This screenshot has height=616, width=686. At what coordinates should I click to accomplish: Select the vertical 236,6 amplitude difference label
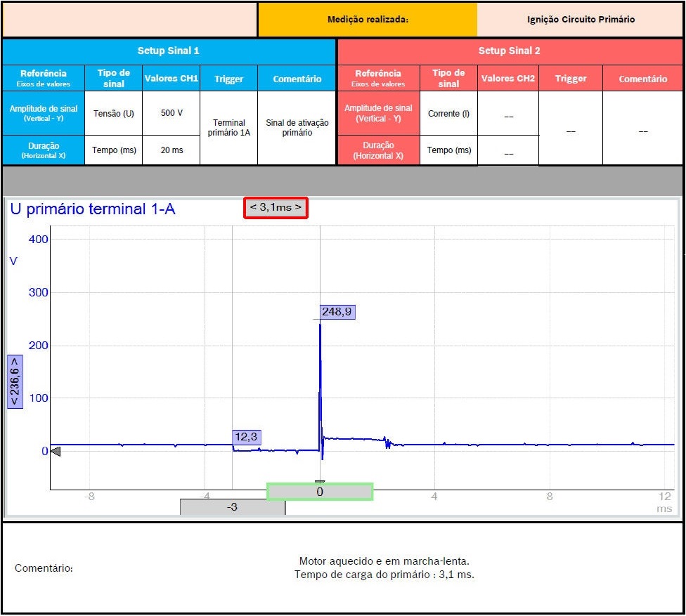tap(15, 381)
